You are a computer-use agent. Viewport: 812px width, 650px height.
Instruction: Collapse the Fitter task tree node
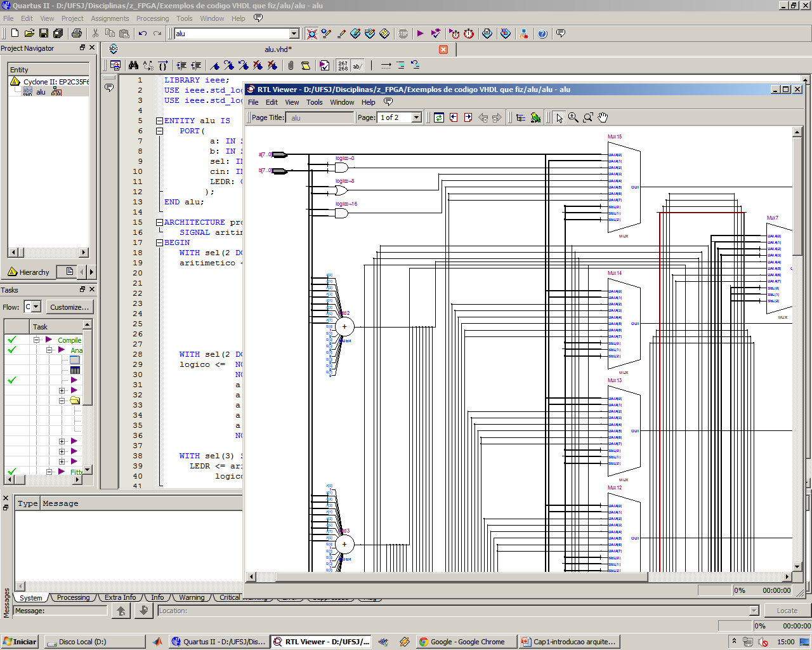click(49, 472)
